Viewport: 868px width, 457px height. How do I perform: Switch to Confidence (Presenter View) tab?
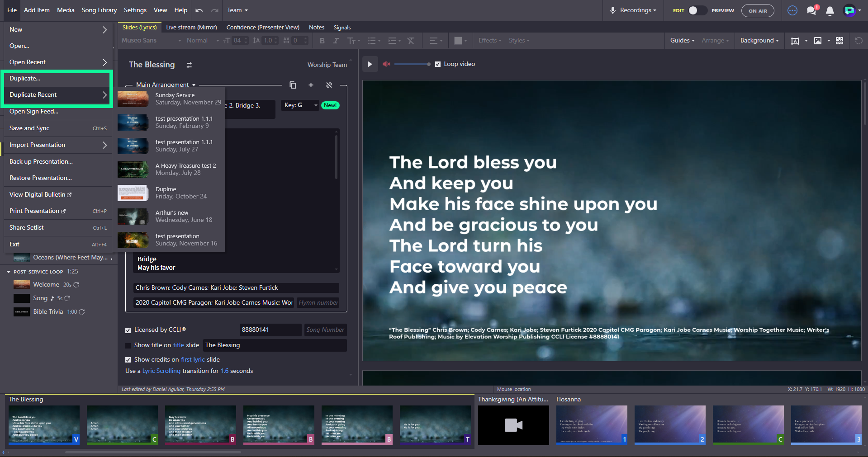pos(263,28)
